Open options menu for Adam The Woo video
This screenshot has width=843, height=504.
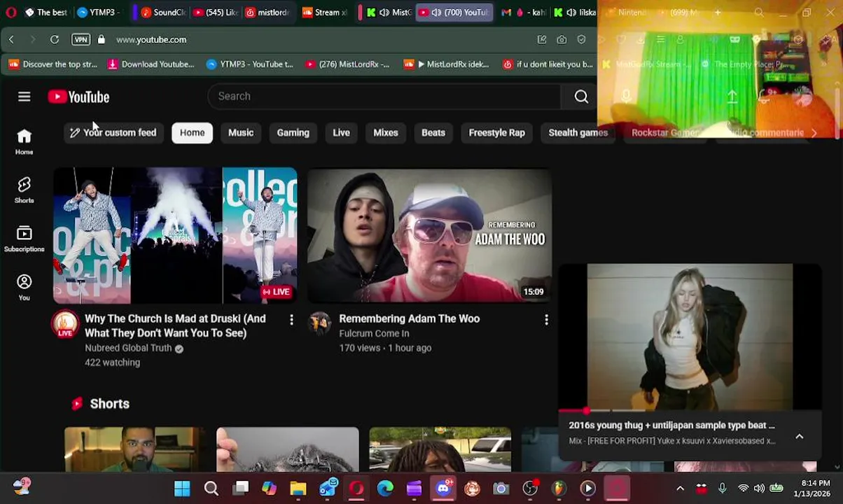[x=546, y=320]
